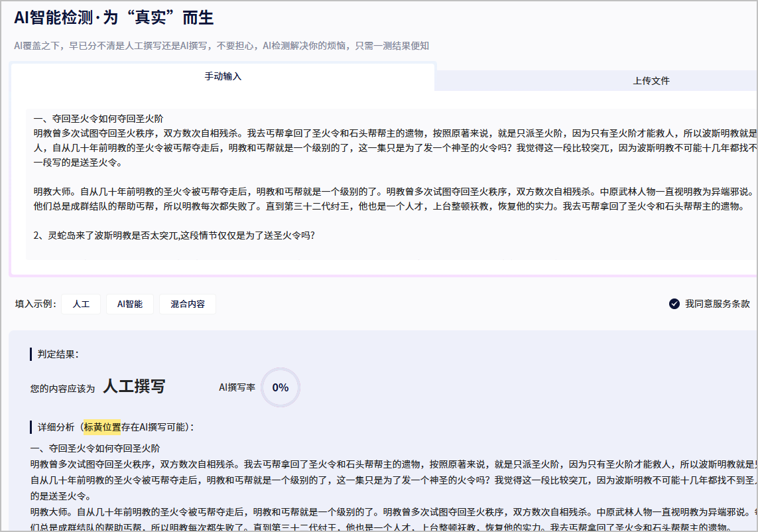Click the 0% AI撰写率 circular indicator
This screenshot has height=532, width=758.
pyautogui.click(x=281, y=387)
